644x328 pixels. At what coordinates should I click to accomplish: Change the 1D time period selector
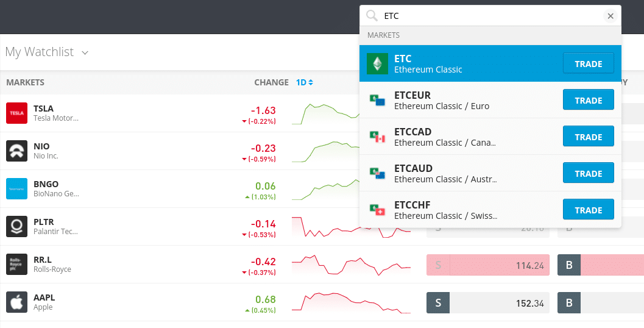[305, 82]
